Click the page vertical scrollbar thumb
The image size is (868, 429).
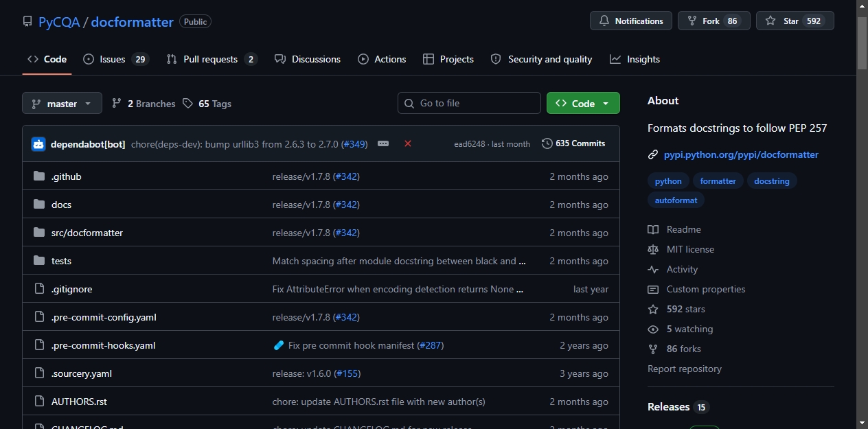click(862, 43)
